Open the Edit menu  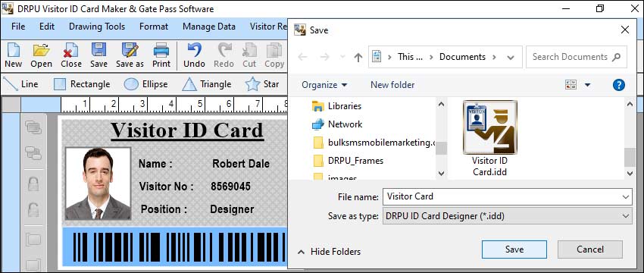coord(47,27)
